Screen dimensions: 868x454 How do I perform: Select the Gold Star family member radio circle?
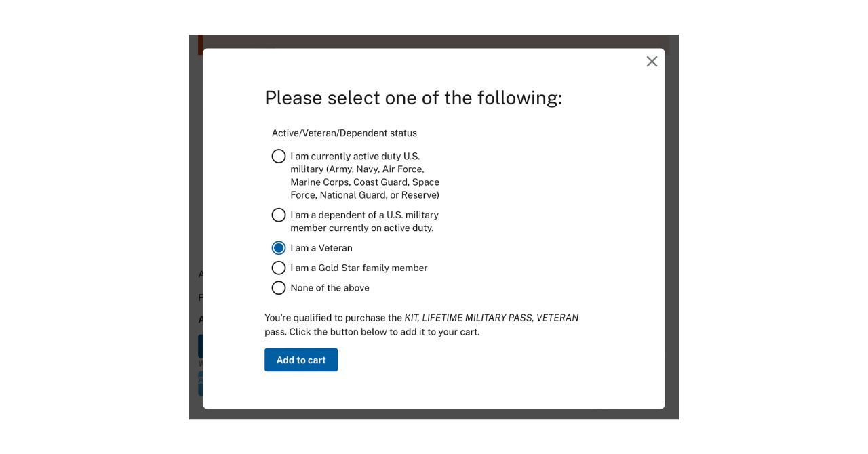point(279,268)
